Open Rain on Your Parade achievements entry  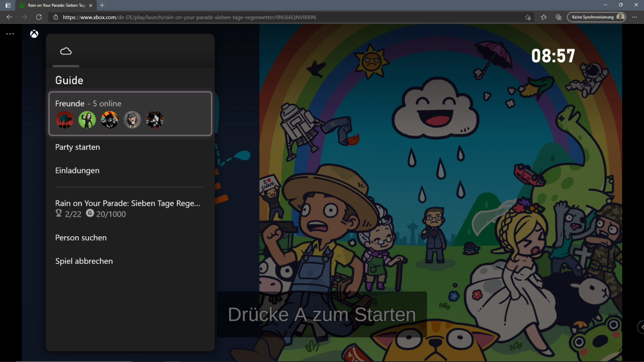coord(130,208)
